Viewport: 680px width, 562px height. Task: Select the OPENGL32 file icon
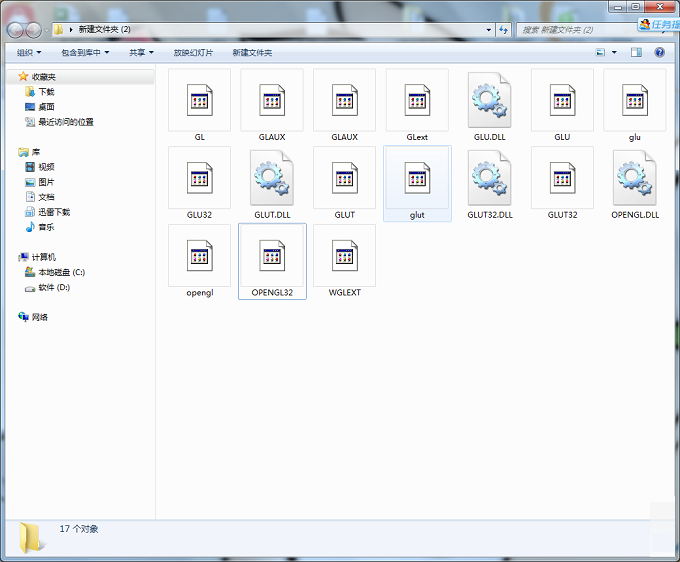tap(272, 256)
